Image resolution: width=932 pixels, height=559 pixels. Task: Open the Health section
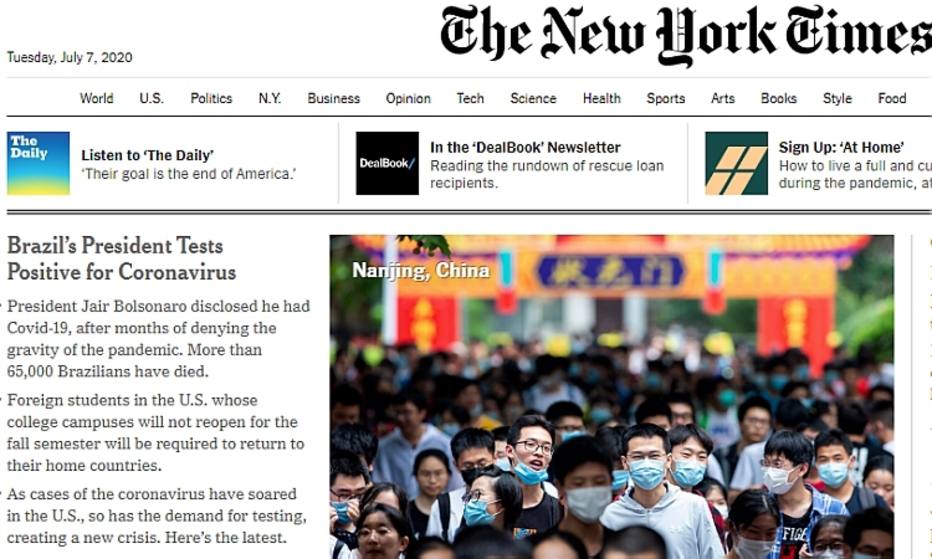[602, 98]
